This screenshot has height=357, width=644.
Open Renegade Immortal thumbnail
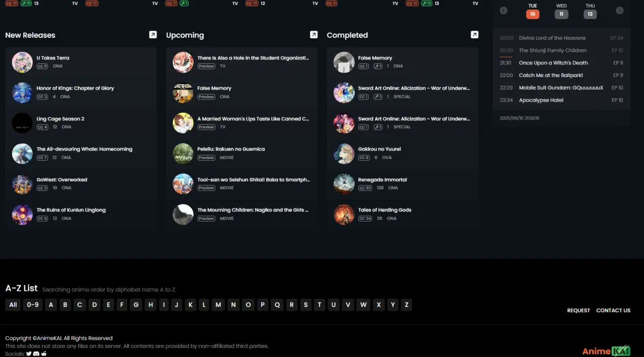[x=344, y=184]
